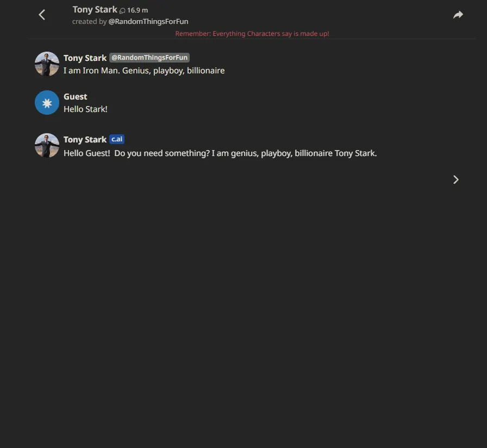Click the Guest blue star avatar
487x448 pixels.
point(47,103)
